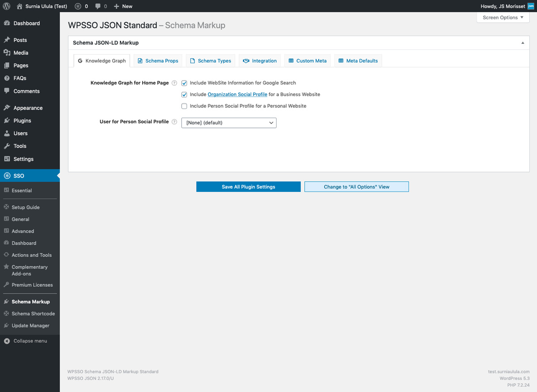Open the Schema Types tab
The height and width of the screenshot is (392, 537).
(x=211, y=61)
